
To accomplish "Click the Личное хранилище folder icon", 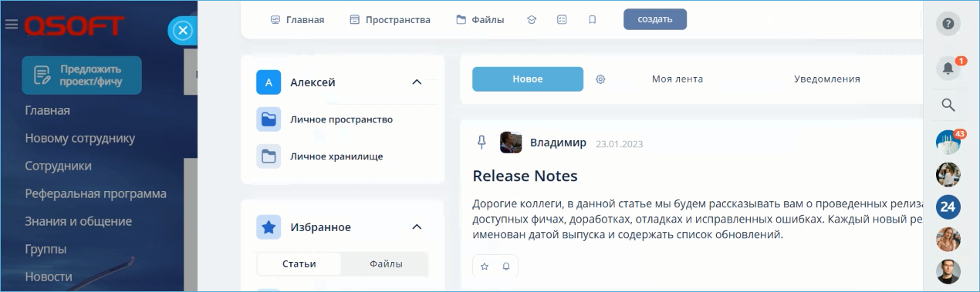I will click(x=269, y=156).
